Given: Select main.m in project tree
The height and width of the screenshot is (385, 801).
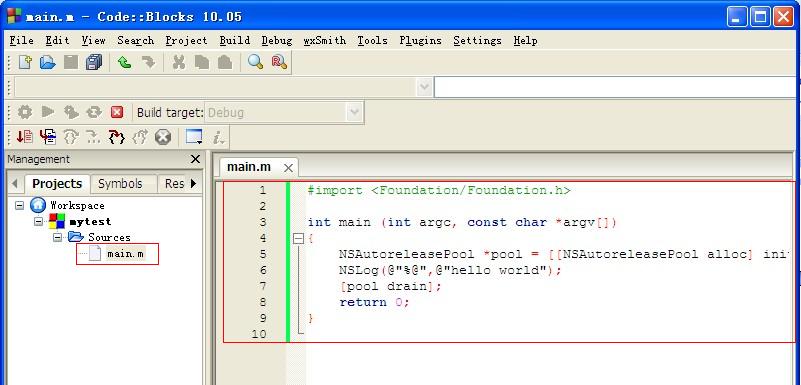Looking at the screenshot, I should pyautogui.click(x=125, y=254).
